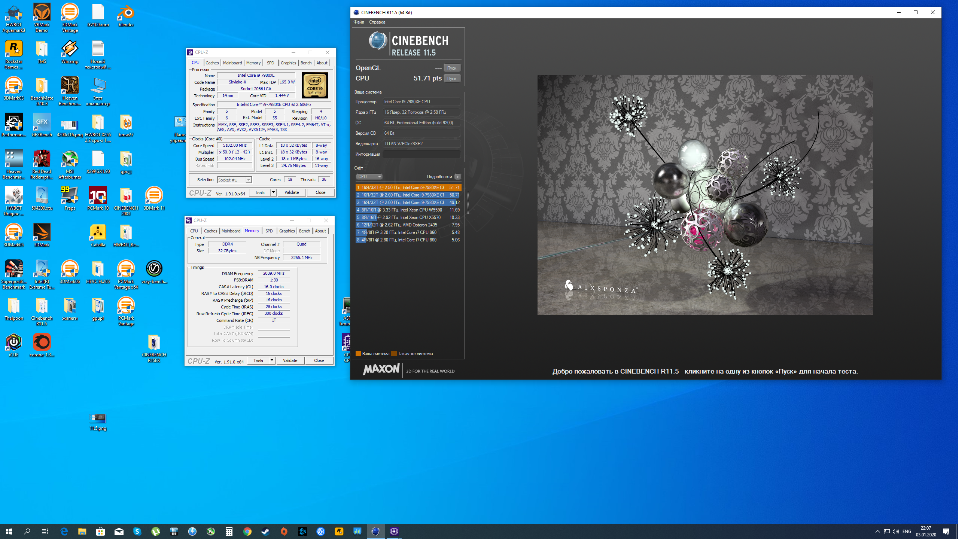The image size is (980, 539).
Task: Select the 3DMark 11 desktop icon
Action: point(154,198)
